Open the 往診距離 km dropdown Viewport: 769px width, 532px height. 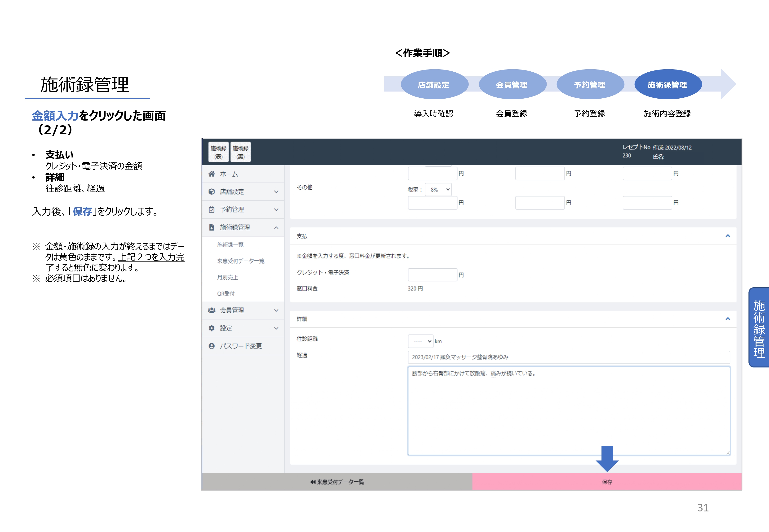point(420,341)
